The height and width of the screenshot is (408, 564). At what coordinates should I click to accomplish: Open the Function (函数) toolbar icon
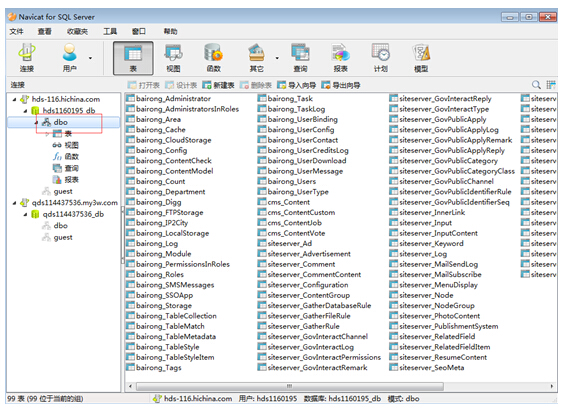[214, 58]
